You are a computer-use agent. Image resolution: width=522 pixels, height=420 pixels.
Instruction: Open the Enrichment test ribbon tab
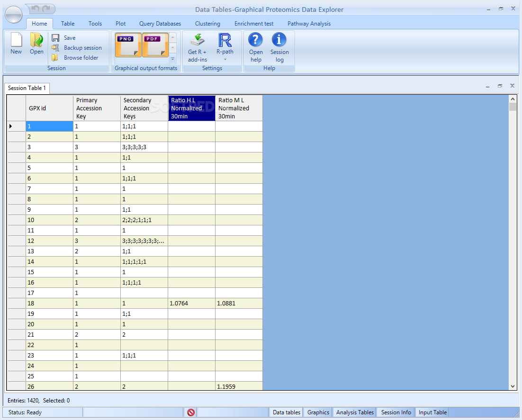(x=254, y=24)
